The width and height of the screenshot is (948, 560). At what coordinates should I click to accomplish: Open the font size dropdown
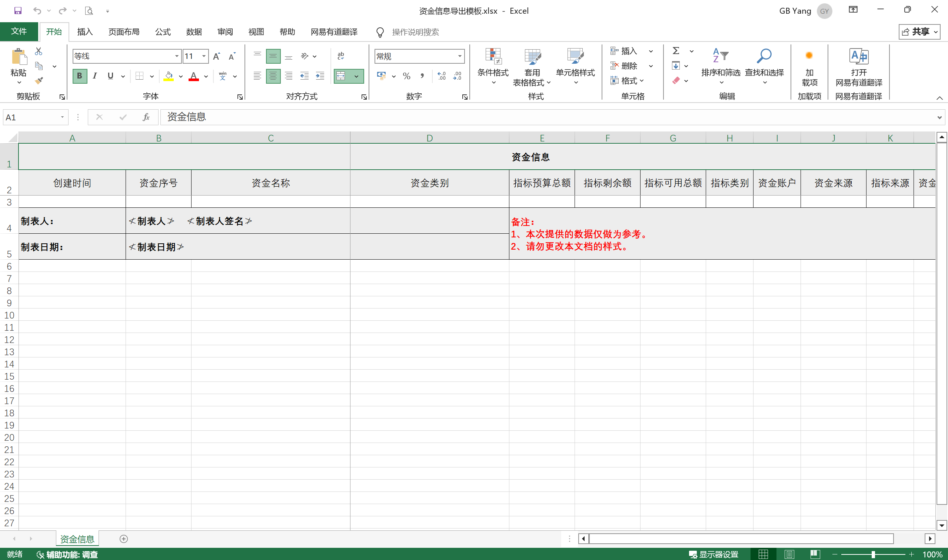pos(204,56)
